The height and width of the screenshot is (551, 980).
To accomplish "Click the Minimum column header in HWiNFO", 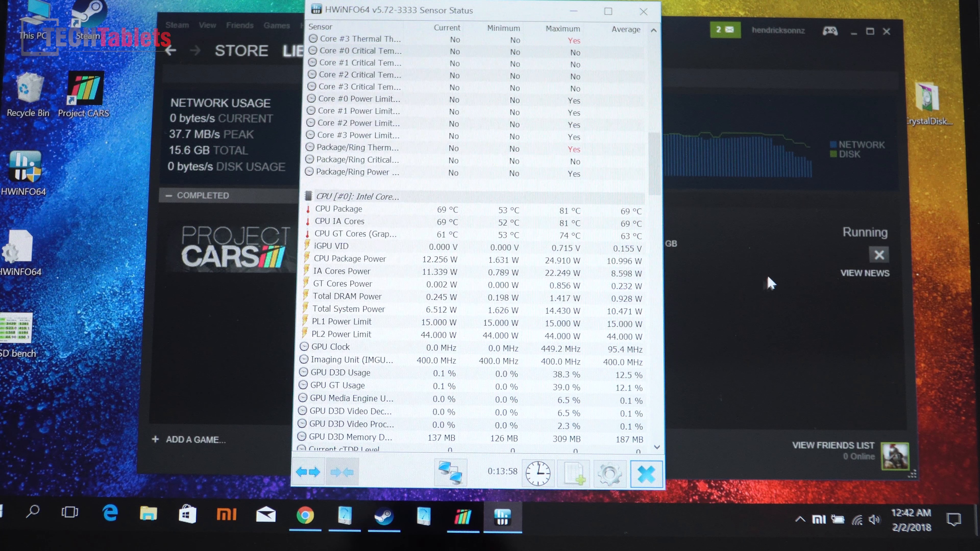I will coord(503,28).
